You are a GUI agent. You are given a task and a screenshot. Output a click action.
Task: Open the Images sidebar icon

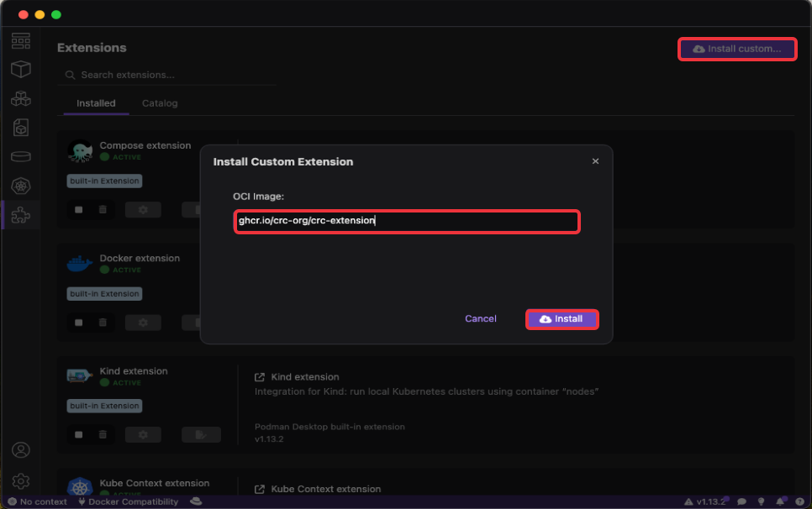[x=21, y=128]
